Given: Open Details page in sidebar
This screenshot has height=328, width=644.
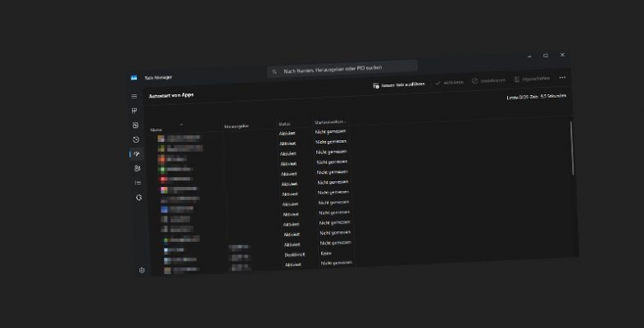Looking at the screenshot, I should click(138, 183).
